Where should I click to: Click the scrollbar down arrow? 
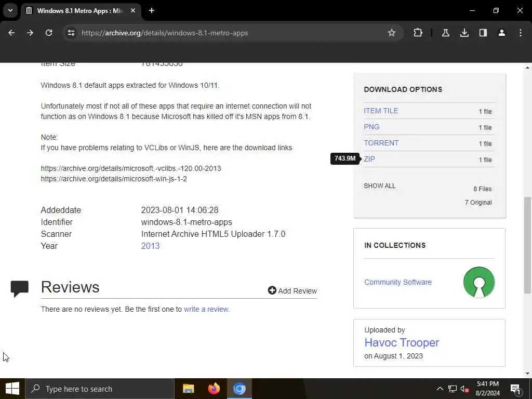[x=527, y=374]
